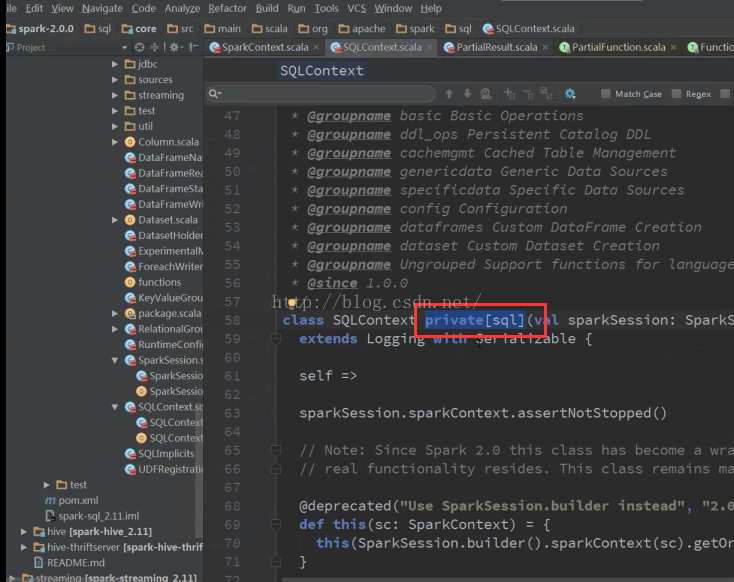The image size is (734, 582).
Task: Open search history magnifier dropdown
Action: coord(215,94)
